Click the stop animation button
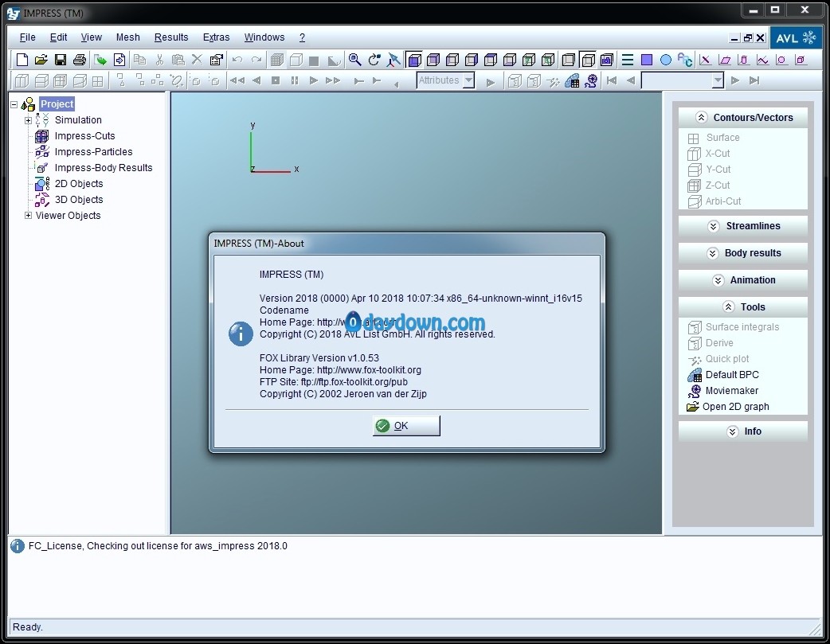This screenshot has width=830, height=644. click(x=276, y=80)
